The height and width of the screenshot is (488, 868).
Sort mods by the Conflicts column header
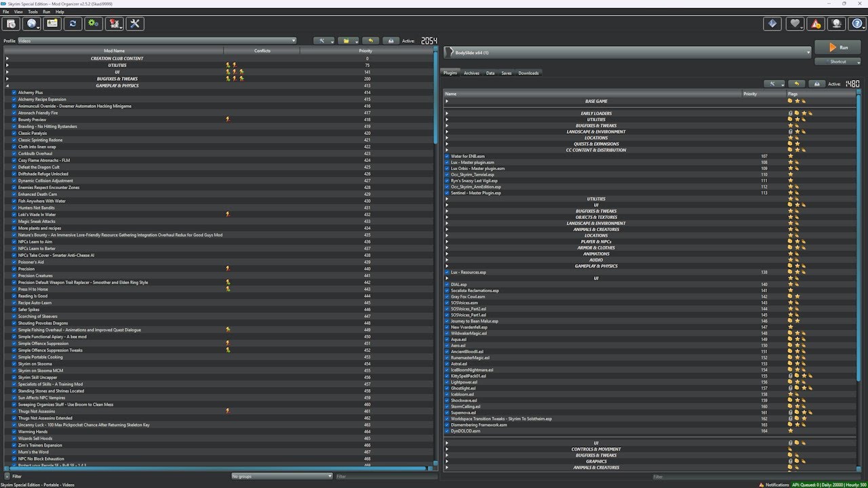pos(262,51)
